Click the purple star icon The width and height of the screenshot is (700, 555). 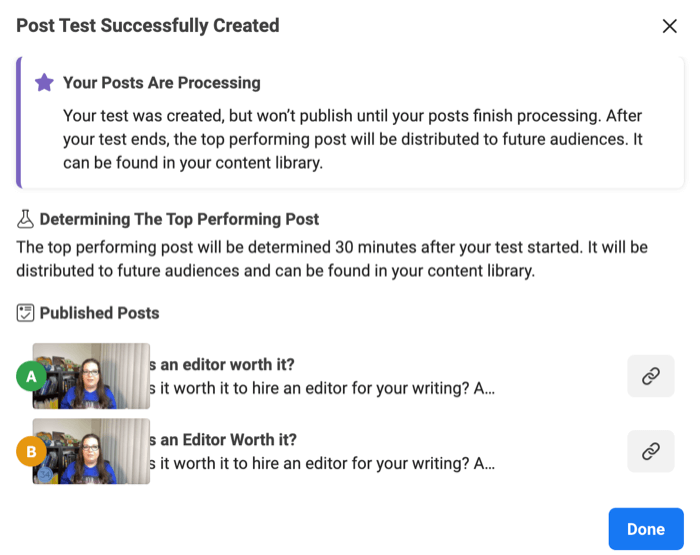(x=44, y=83)
